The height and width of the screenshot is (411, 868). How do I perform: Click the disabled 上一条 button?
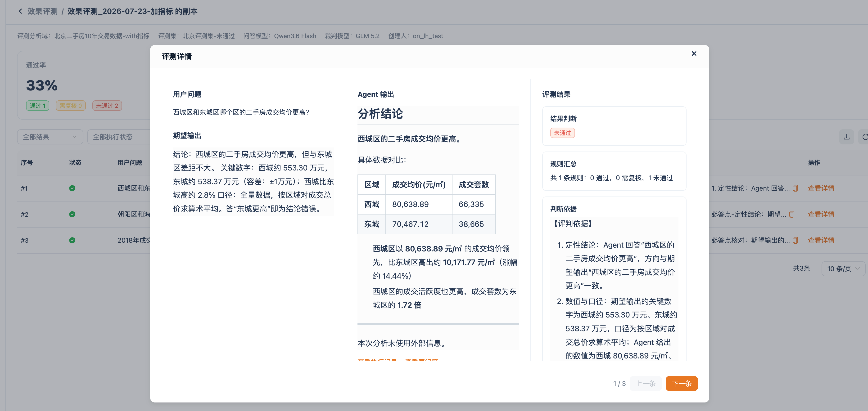tap(645, 383)
